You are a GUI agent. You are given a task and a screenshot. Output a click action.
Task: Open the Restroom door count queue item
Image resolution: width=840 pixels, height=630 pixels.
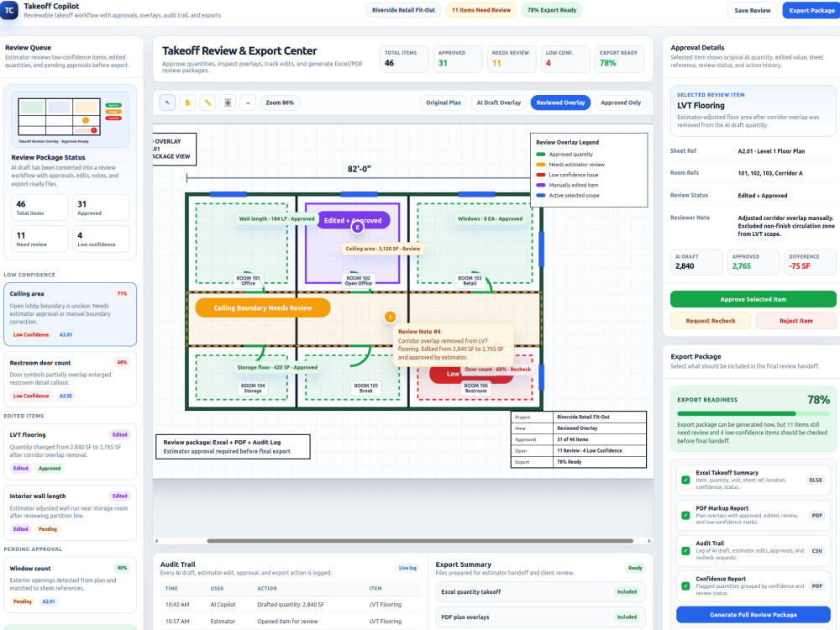70,379
